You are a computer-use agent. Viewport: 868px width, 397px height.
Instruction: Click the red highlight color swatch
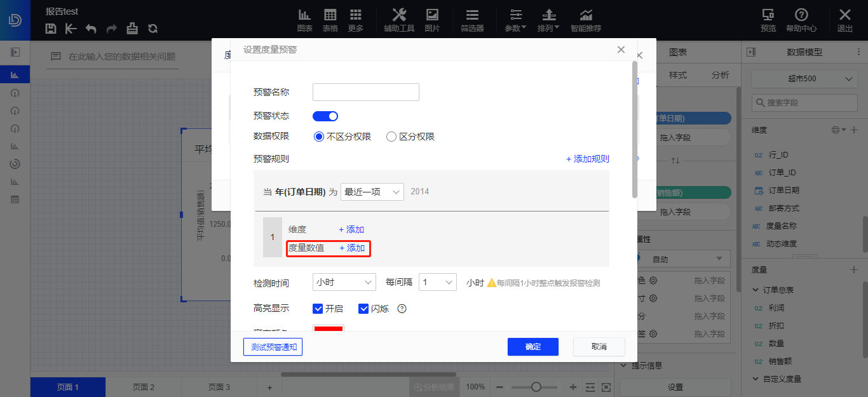coord(329,328)
